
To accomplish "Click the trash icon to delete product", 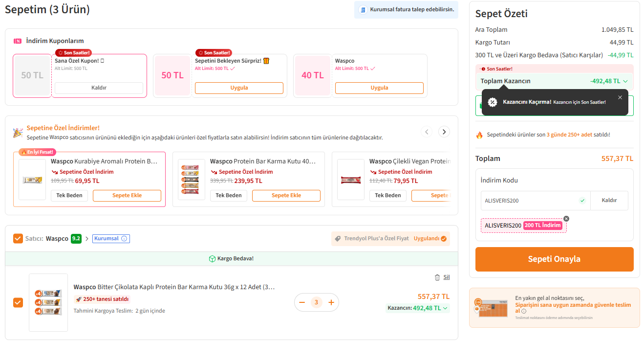I will 437,277.
